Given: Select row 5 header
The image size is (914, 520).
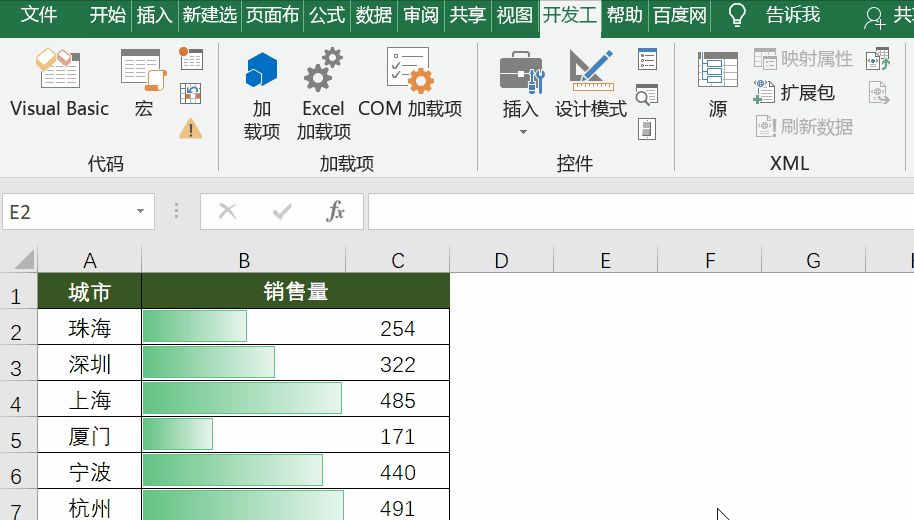Looking at the screenshot, I should pyautogui.click(x=17, y=435).
